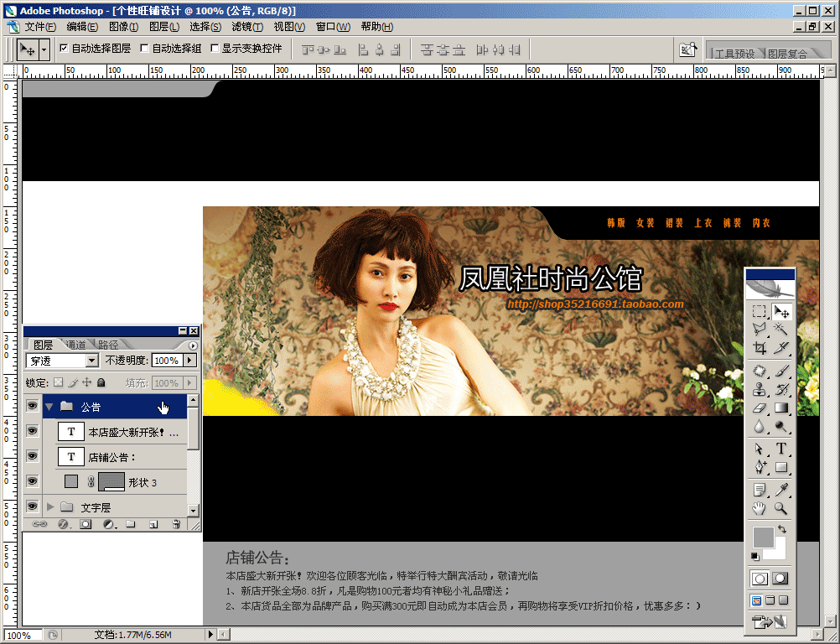Enable 显示变换控件 checkbox
Viewport: 840px width, 644px height.
point(215,49)
